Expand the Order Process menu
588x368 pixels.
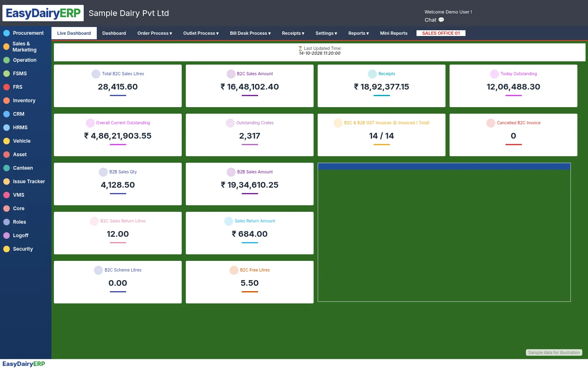coord(155,33)
